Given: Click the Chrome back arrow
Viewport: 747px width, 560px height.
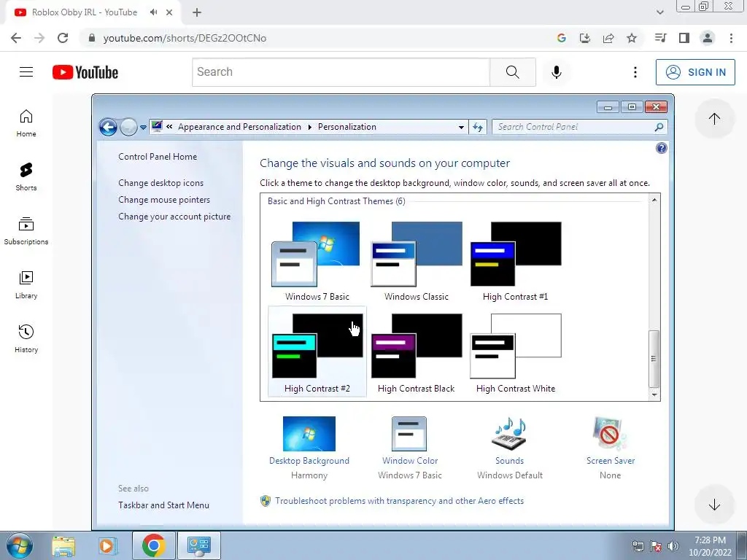Looking at the screenshot, I should pos(16,38).
